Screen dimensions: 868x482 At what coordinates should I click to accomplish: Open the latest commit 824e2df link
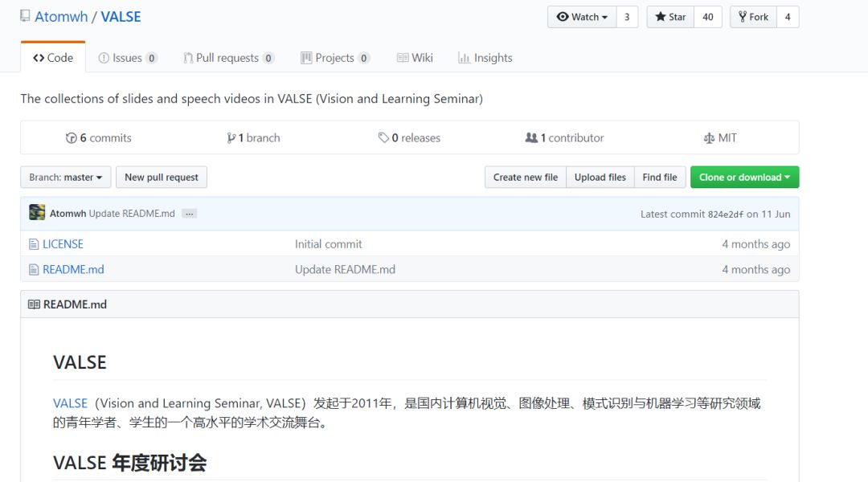pos(726,214)
